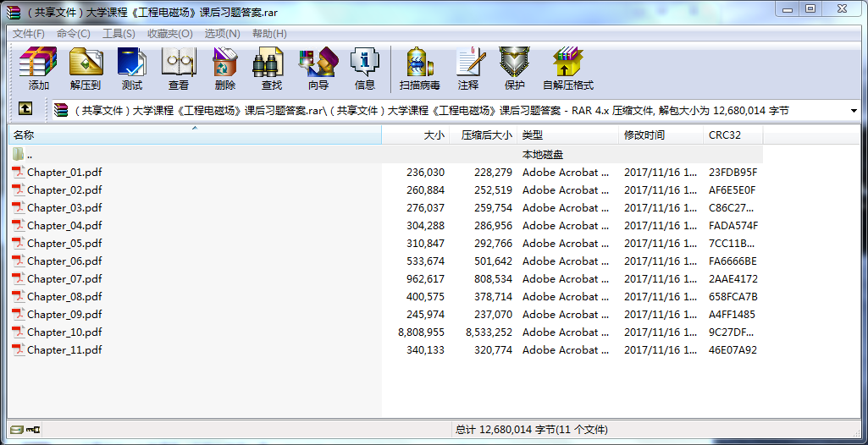Select file Chapter_07.pdf
Image resolution: width=868 pixels, height=445 pixels.
[64, 278]
